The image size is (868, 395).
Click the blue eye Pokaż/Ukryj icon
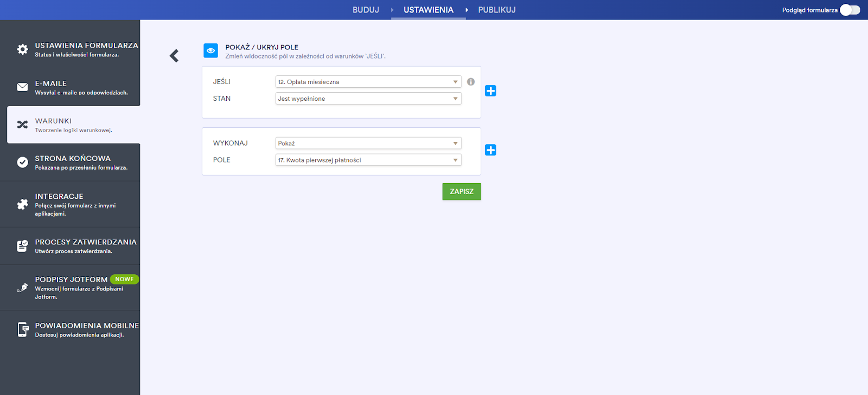pos(210,50)
